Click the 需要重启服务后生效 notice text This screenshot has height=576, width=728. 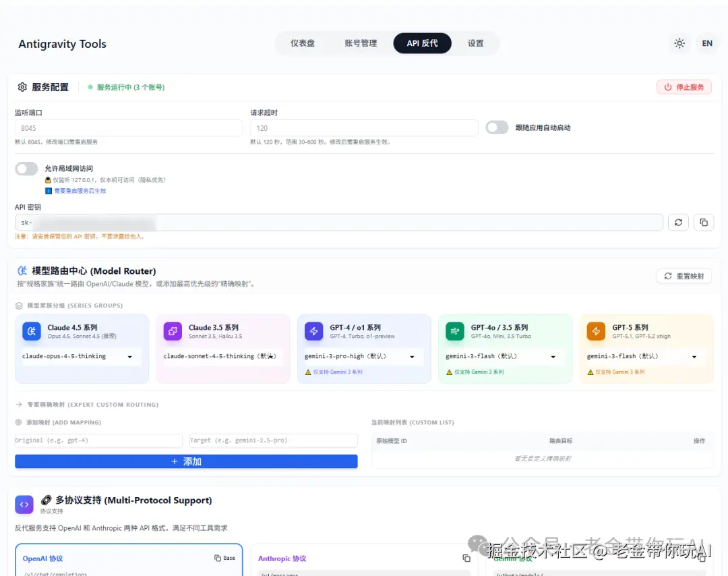click(x=80, y=191)
